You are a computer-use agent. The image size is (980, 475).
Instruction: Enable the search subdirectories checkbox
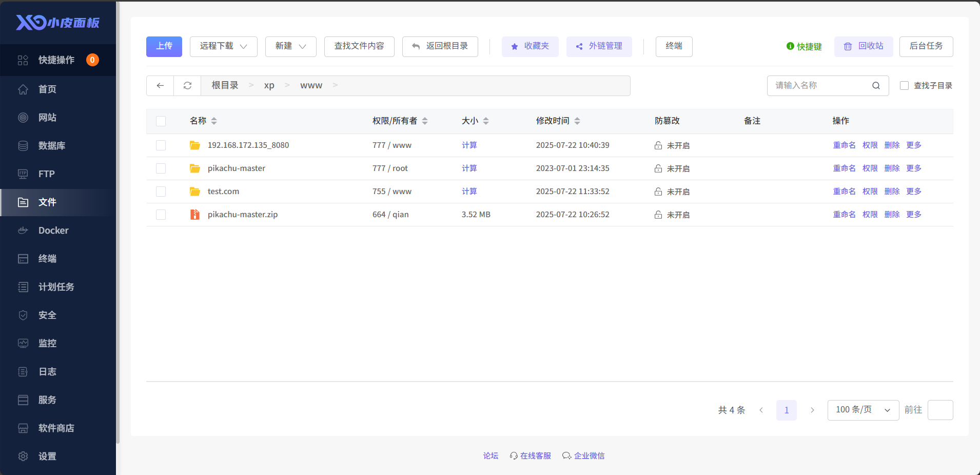pos(904,86)
